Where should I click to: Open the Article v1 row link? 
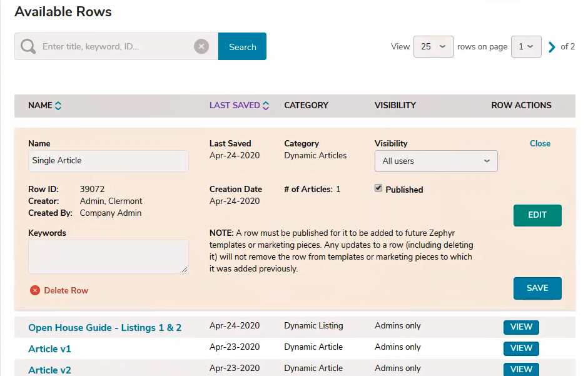49,349
